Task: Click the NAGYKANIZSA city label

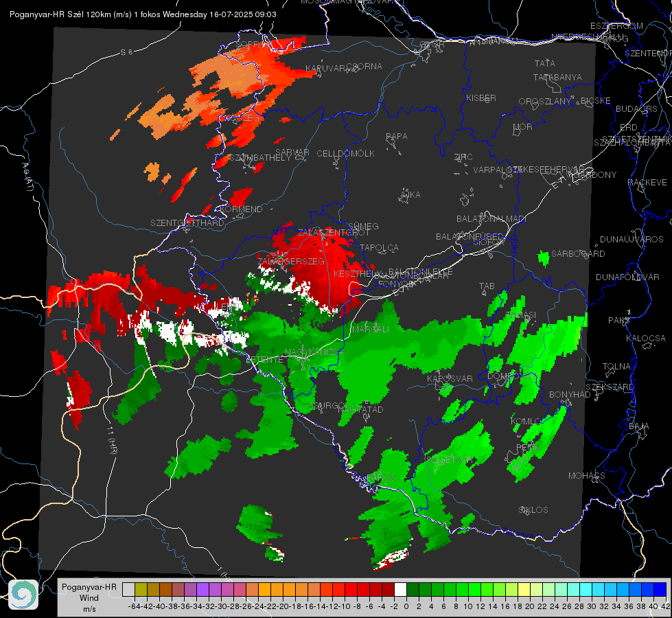Action: point(314,352)
